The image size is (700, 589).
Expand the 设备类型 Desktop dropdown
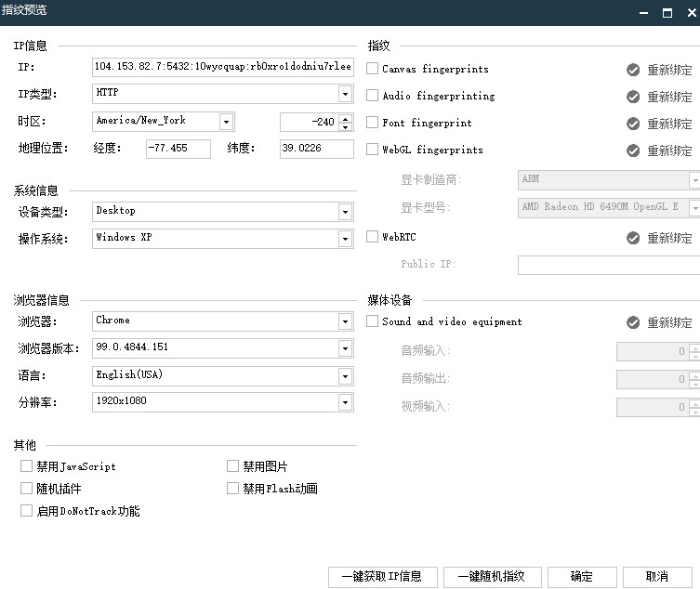[345, 212]
